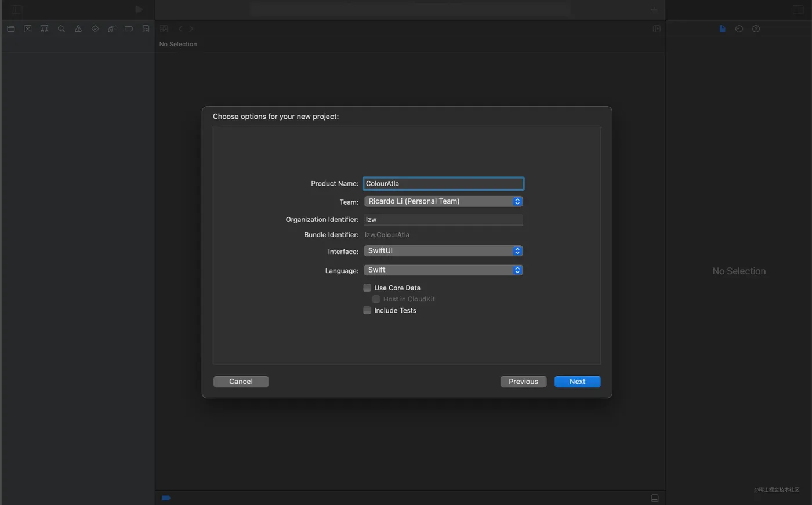Show the File inspector document icon
This screenshot has width=812, height=505.
(x=722, y=28)
